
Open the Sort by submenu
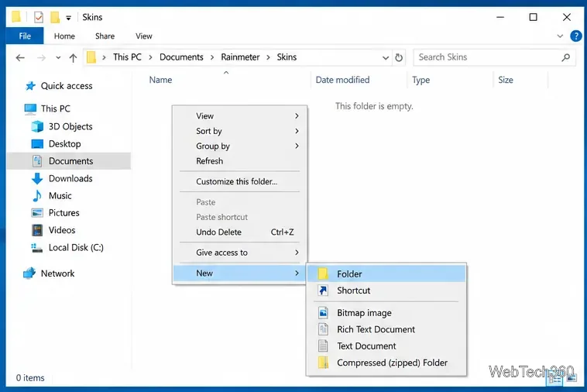(239, 131)
